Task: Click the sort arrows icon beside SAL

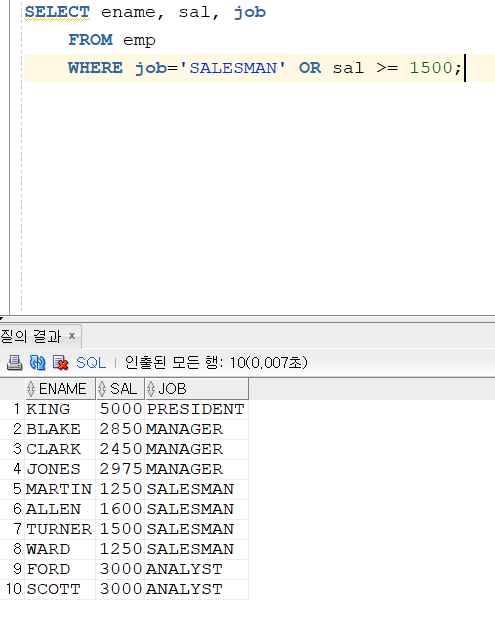Action: click(102, 389)
